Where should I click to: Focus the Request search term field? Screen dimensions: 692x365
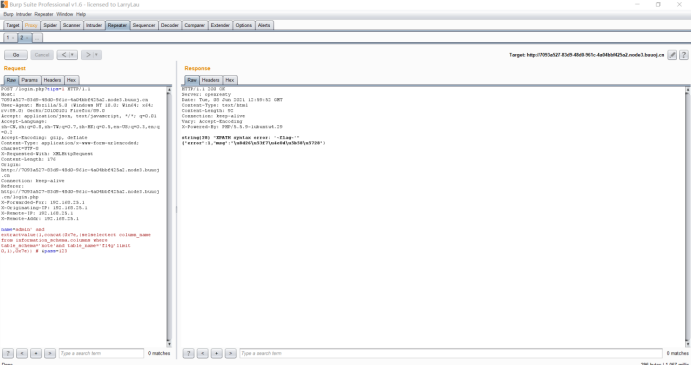tap(101, 353)
